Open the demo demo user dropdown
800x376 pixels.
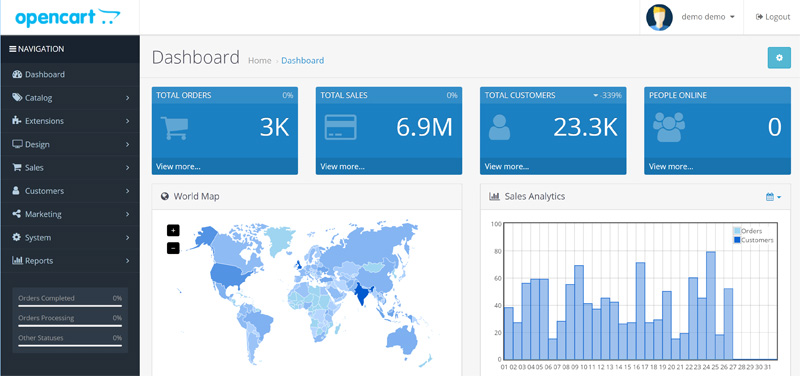(x=708, y=17)
